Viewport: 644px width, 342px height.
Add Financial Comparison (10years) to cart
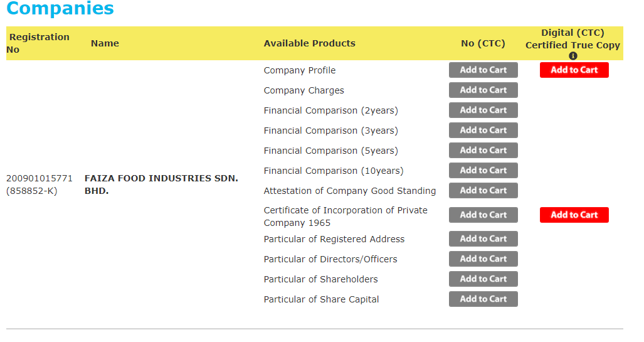483,170
